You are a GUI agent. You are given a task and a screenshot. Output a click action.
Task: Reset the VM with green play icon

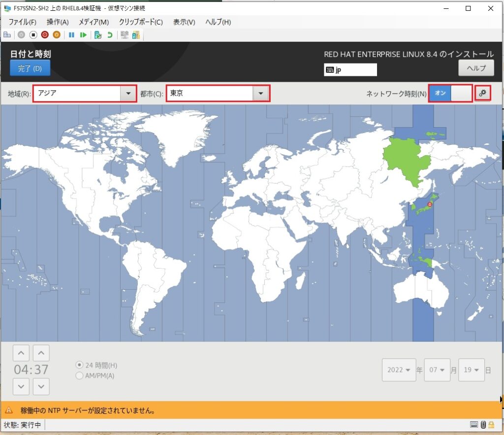coord(83,35)
